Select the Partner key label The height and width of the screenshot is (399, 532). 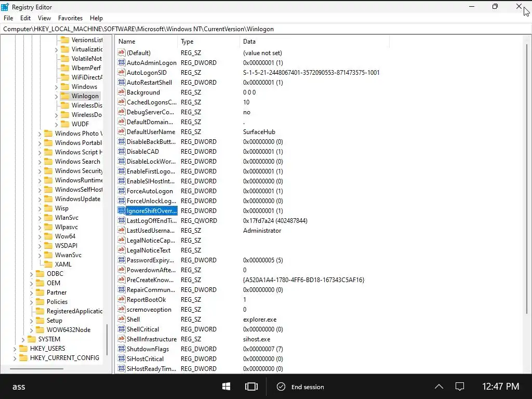point(57,292)
